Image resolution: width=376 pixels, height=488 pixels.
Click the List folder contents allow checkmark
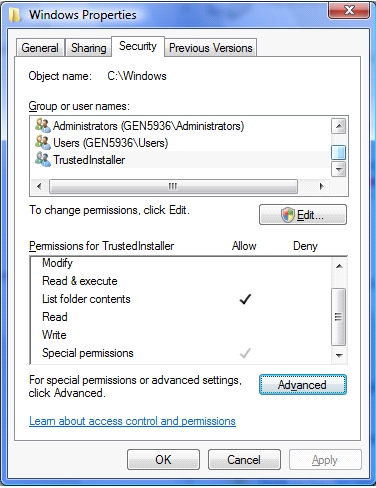coord(245,299)
